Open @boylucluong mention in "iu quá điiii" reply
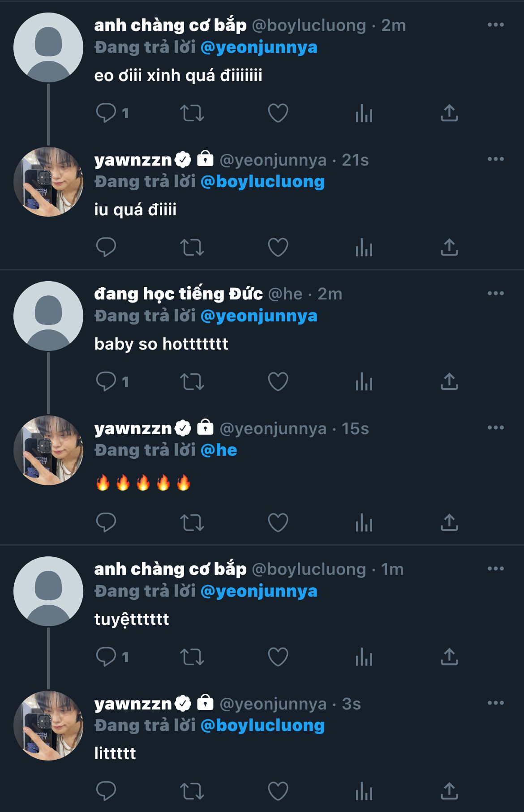The height and width of the screenshot is (812, 524). [x=262, y=182]
